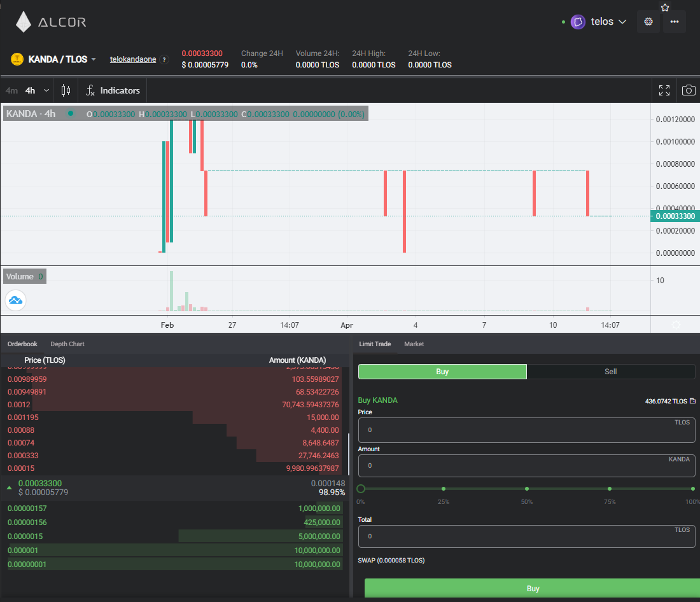The width and height of the screenshot is (700, 602).
Task: Switch to the Limit Trade tab
Action: pos(375,344)
